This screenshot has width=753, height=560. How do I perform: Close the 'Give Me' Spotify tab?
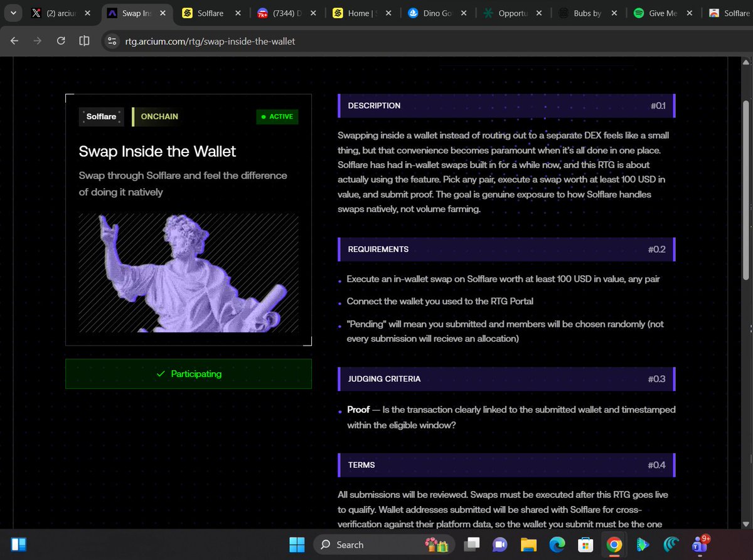click(x=690, y=13)
